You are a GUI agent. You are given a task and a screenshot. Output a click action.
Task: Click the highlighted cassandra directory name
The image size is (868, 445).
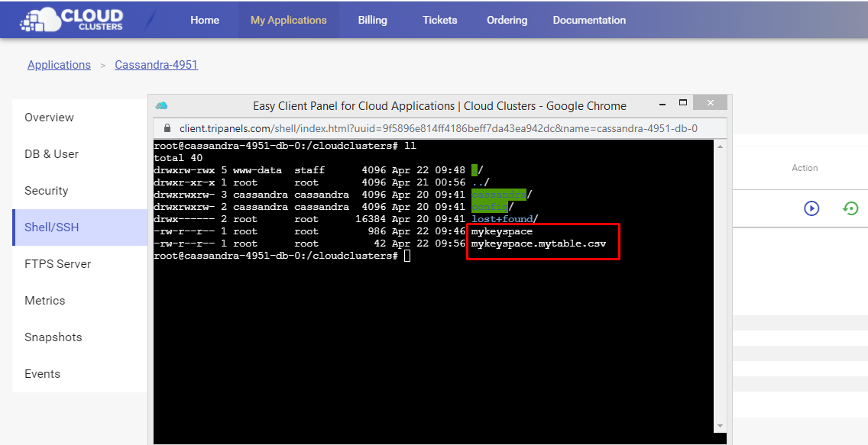point(499,195)
